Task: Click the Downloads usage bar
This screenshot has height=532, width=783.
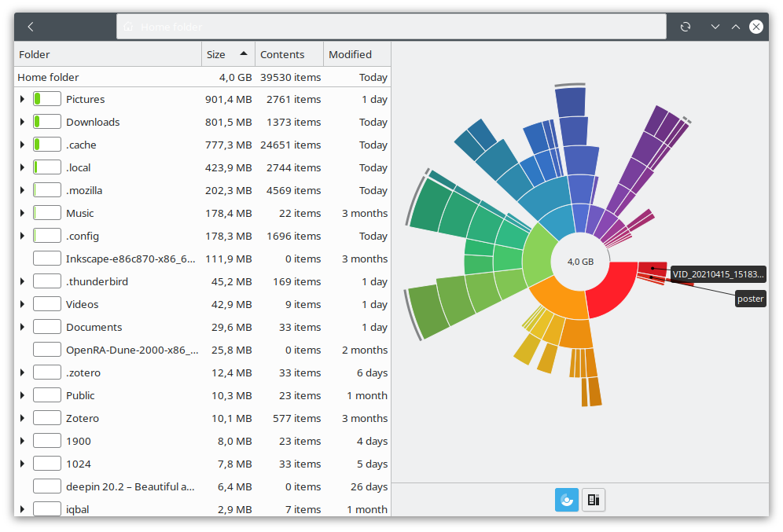Action: click(x=47, y=122)
